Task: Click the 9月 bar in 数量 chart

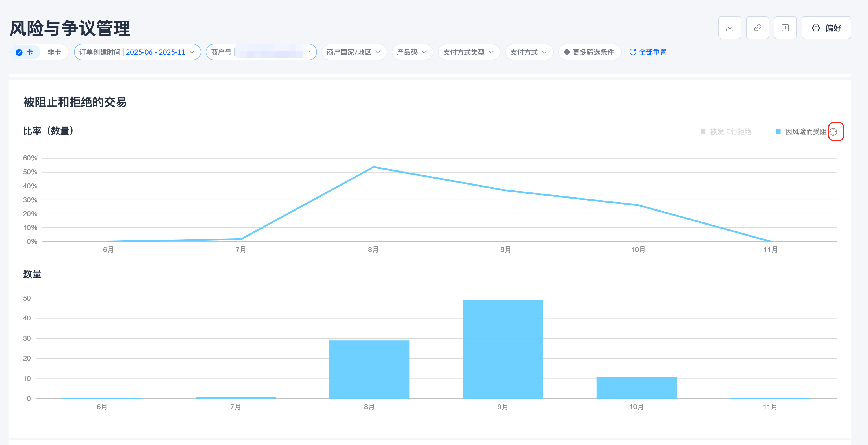Action: [x=502, y=349]
